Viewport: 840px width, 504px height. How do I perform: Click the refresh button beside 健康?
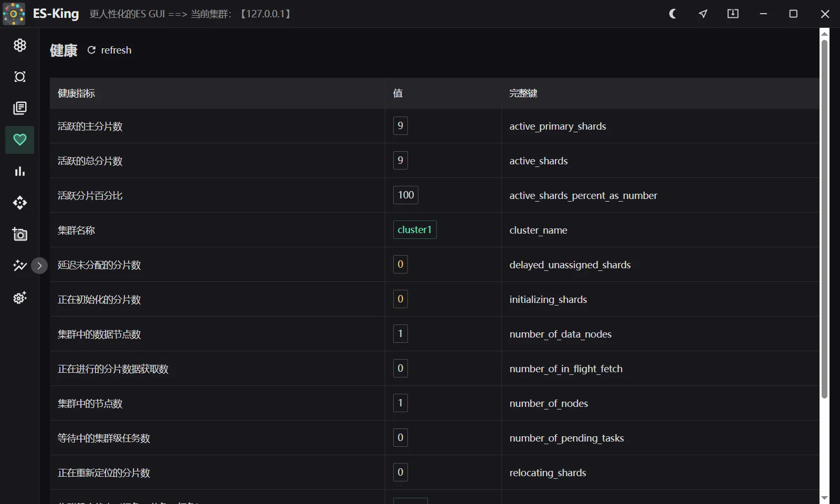pyautogui.click(x=109, y=50)
